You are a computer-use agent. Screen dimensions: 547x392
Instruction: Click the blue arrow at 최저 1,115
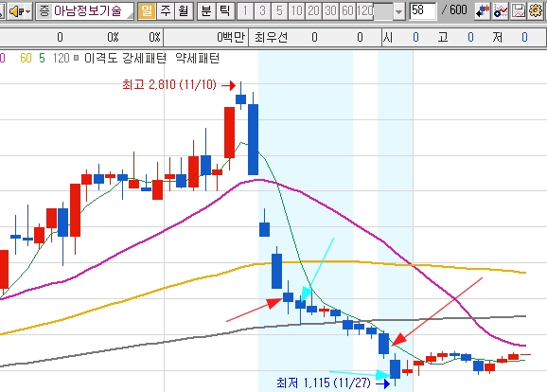(x=383, y=383)
